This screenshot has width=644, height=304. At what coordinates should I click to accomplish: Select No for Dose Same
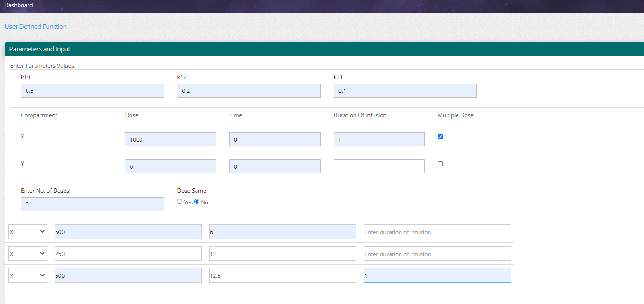click(x=197, y=202)
